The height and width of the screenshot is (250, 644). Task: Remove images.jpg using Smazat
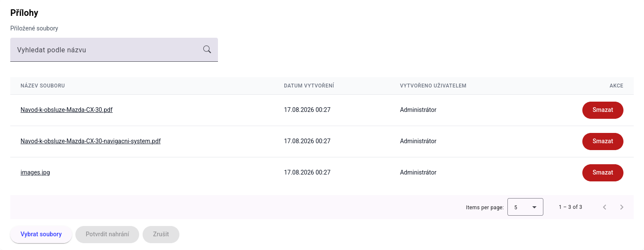(602, 172)
